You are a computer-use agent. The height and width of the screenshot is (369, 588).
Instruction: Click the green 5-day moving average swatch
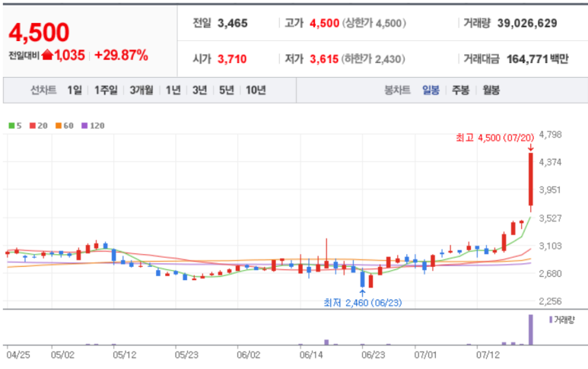pos(11,126)
